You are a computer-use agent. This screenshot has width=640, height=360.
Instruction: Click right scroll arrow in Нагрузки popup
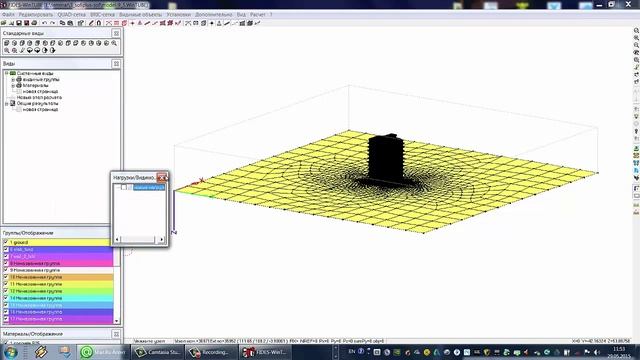162,239
